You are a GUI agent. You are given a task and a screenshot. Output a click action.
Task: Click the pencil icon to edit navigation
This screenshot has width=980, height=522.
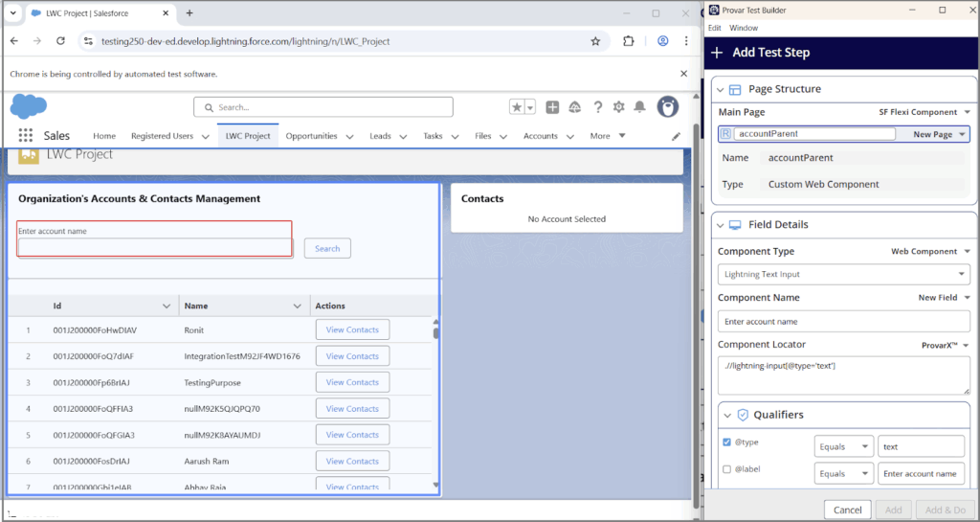coord(676,136)
